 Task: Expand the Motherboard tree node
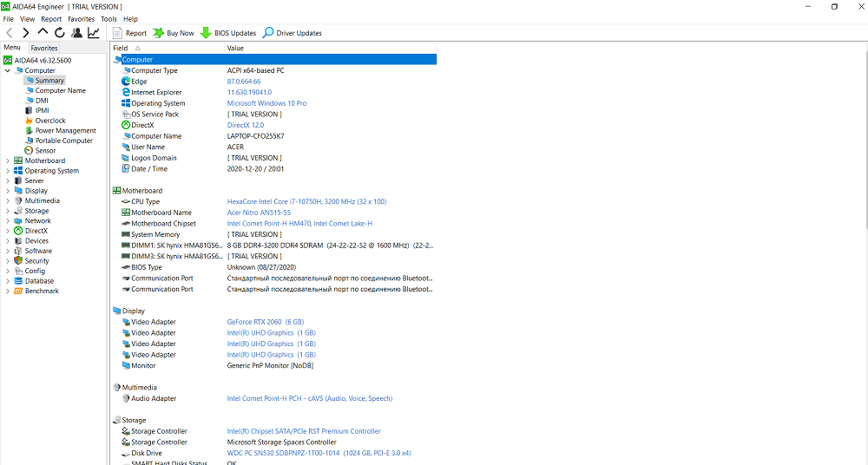(8, 161)
